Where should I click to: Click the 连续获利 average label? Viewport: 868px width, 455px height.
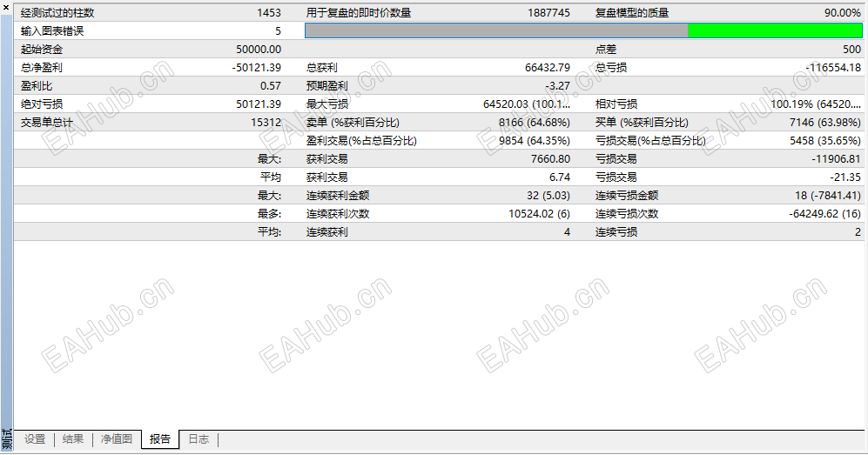click(327, 231)
